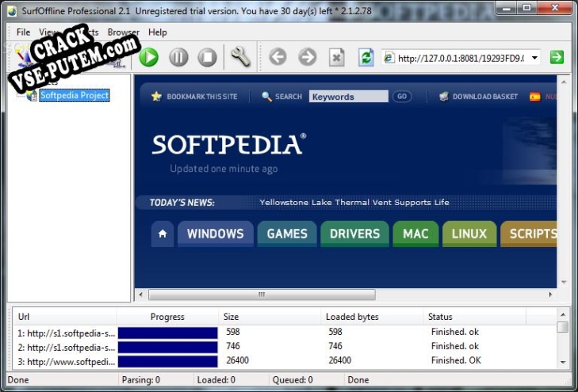The width and height of the screenshot is (578, 392).
Task: Click the Progress column header
Action: (167, 317)
